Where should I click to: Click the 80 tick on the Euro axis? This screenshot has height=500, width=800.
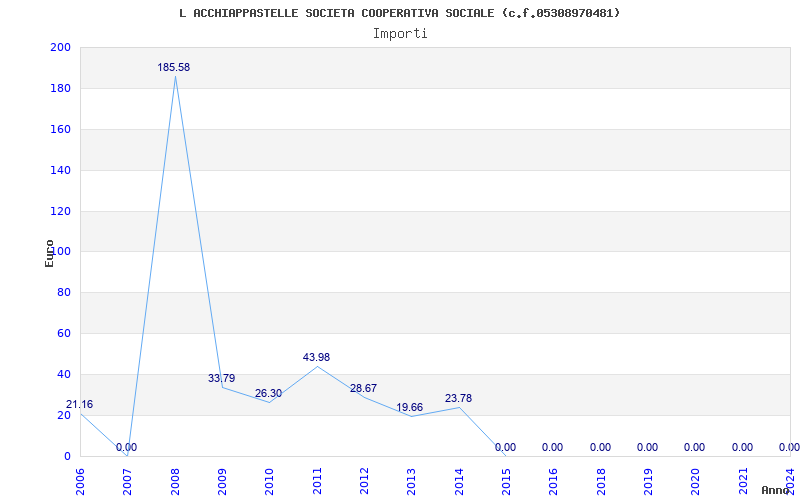63,293
